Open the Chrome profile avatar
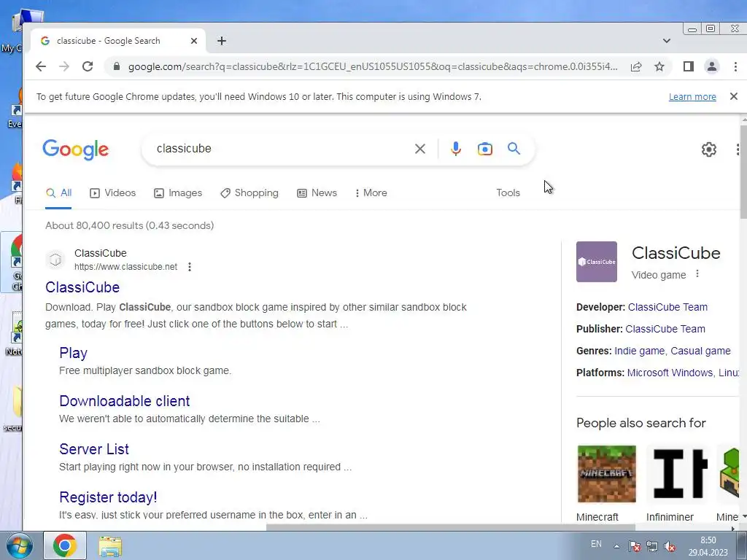 (x=712, y=66)
